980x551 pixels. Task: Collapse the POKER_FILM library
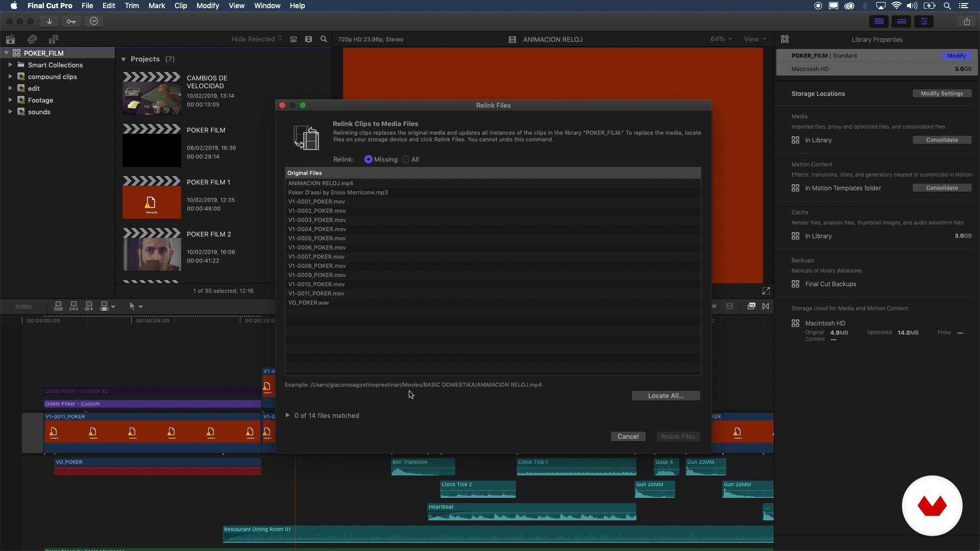click(6, 53)
